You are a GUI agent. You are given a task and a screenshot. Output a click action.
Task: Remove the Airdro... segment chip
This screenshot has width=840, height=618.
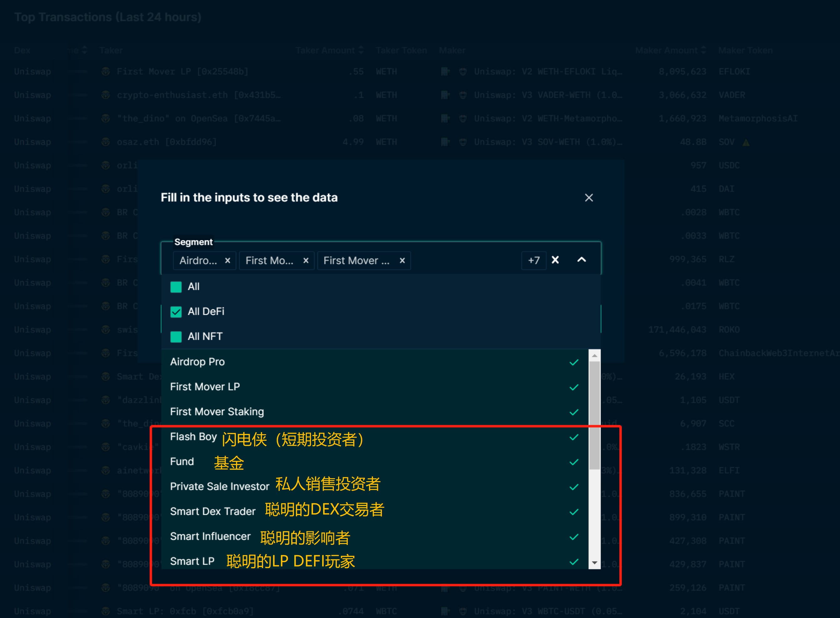(x=227, y=260)
